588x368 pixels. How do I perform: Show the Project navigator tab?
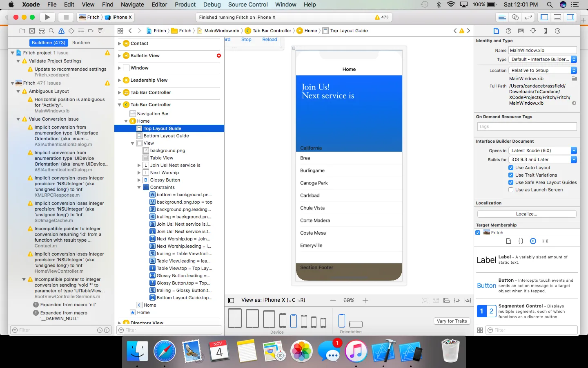22,31
